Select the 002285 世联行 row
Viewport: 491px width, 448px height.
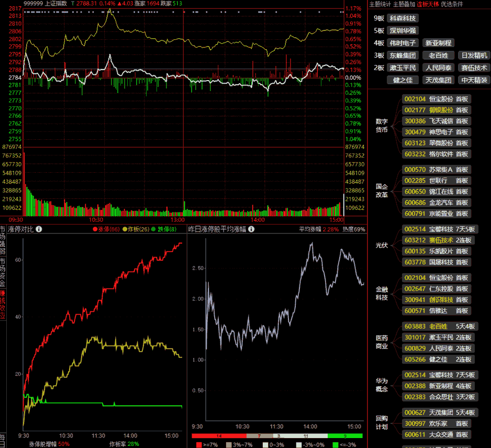pyautogui.click(x=437, y=181)
